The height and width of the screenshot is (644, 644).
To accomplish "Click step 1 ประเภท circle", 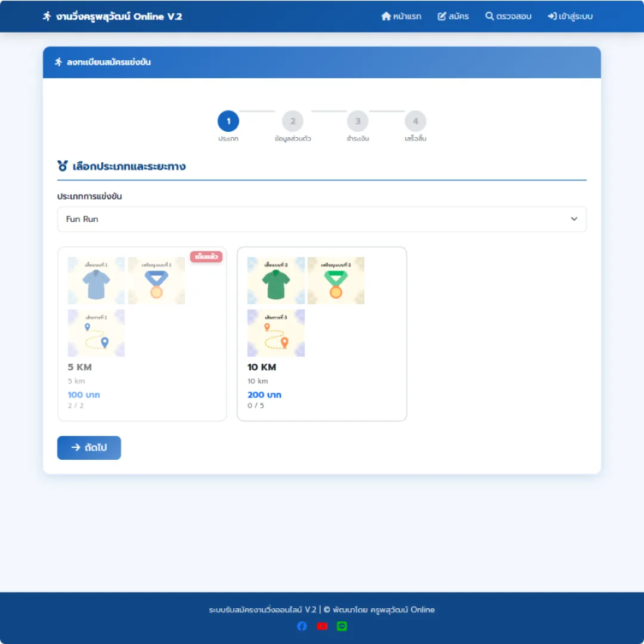I will coord(228,121).
